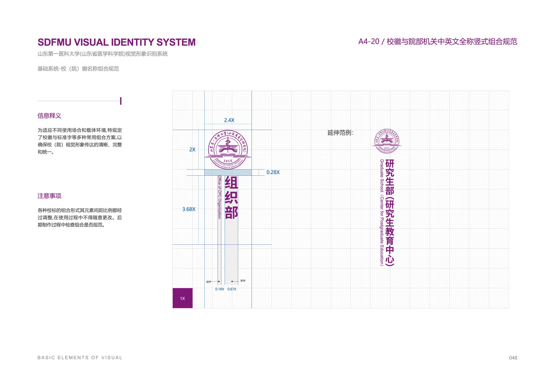
Task: Click the Graduate School vertical English text
Action: tap(382, 213)
